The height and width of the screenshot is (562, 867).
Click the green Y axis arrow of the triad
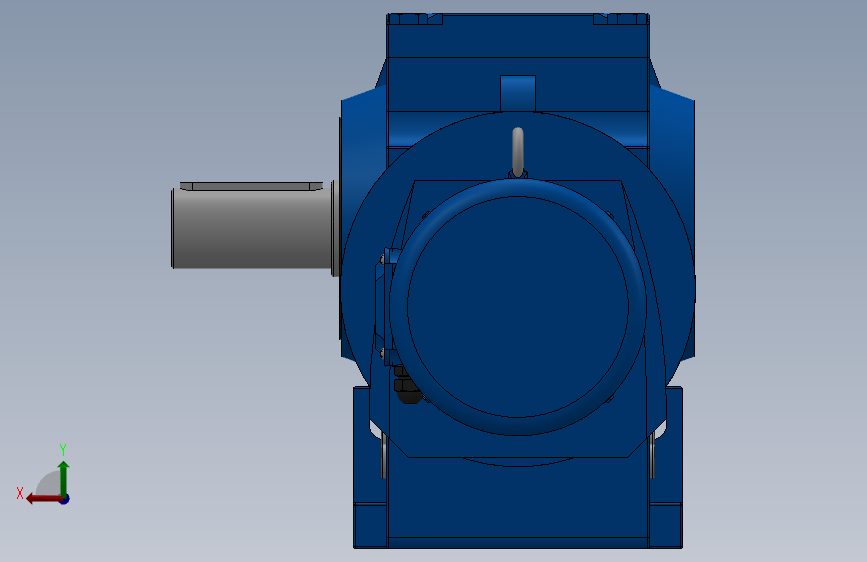click(x=64, y=478)
